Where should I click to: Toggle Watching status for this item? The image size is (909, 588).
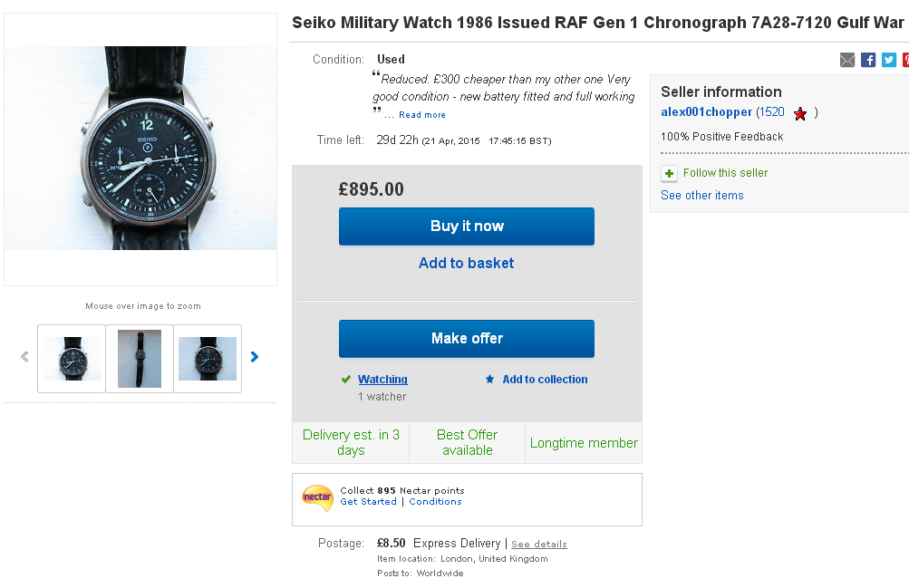[382, 380]
